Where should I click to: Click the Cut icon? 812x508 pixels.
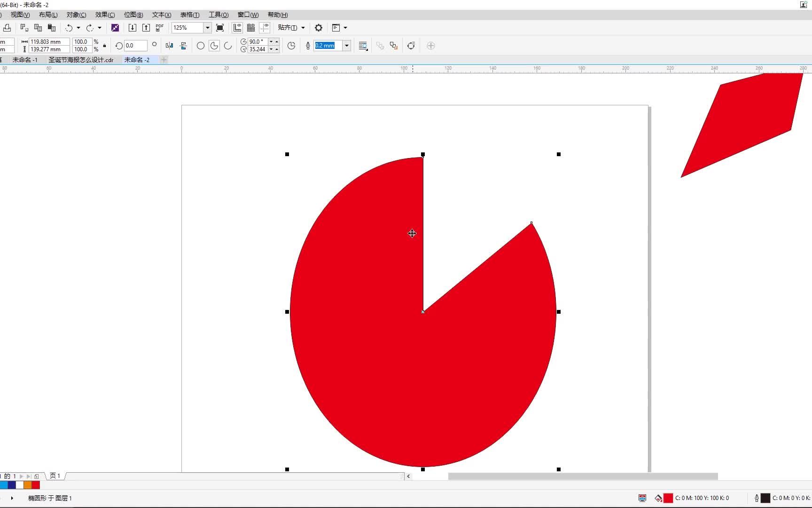[24, 28]
